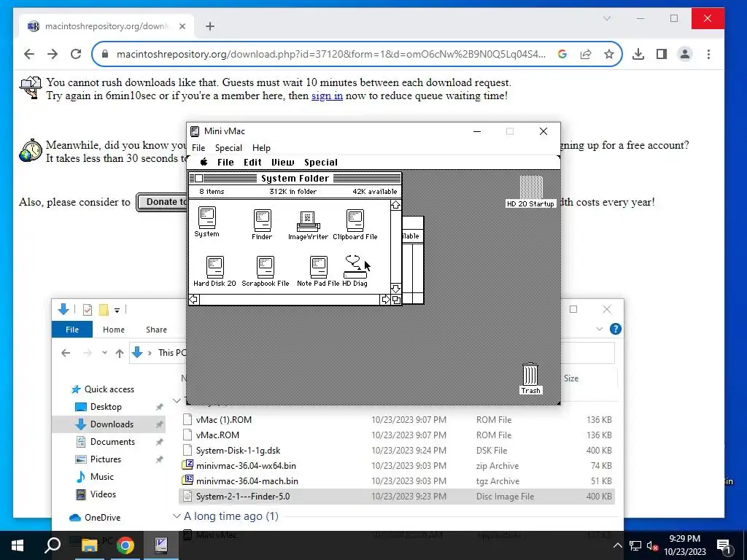
Task: Open the emulated Mac Special menu
Action: [x=321, y=163]
